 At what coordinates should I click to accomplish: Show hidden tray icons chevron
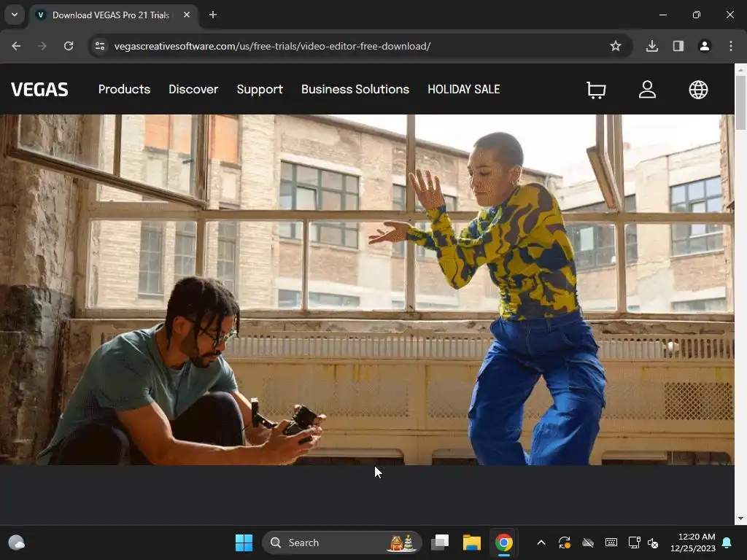541,542
